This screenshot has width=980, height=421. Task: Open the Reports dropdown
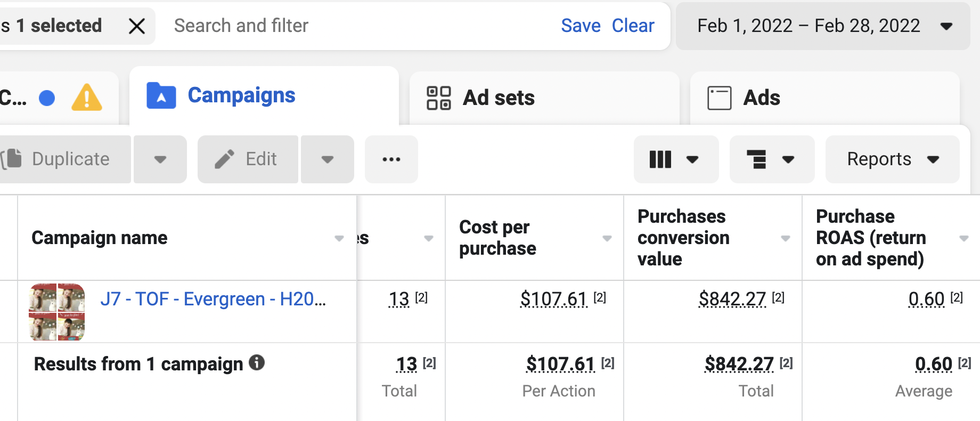(x=892, y=159)
